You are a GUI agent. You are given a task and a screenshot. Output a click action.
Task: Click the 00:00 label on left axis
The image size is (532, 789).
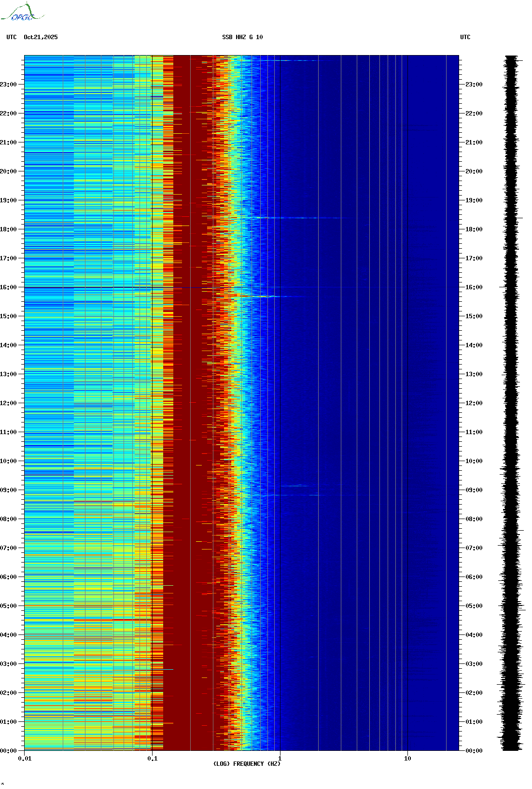pyautogui.click(x=9, y=751)
